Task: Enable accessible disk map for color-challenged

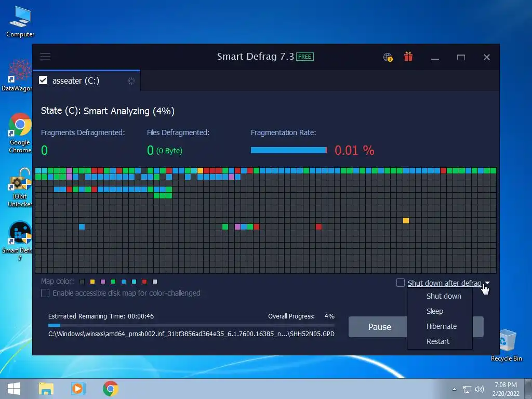Action: 45,293
